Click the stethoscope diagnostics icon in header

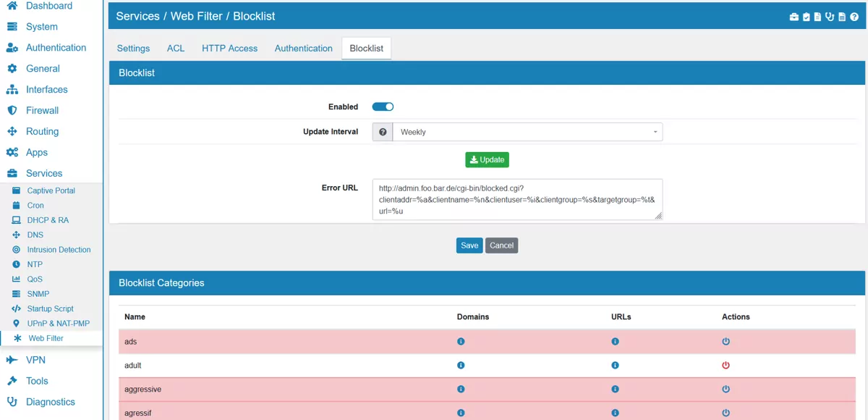(830, 17)
